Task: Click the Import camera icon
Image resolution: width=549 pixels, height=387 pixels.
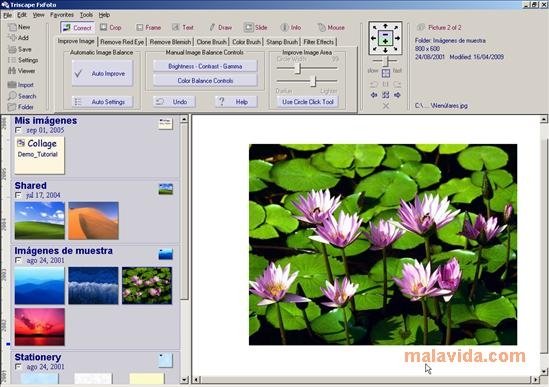Action: click(x=12, y=85)
